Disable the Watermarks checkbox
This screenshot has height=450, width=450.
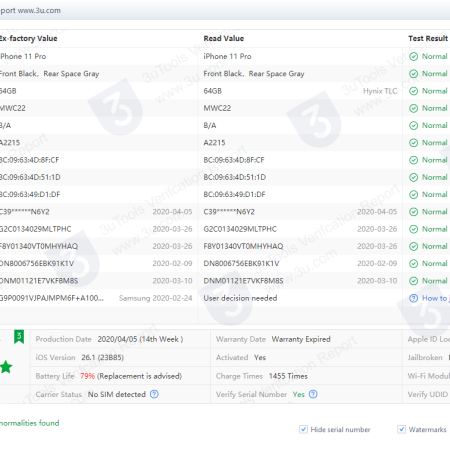(402, 429)
